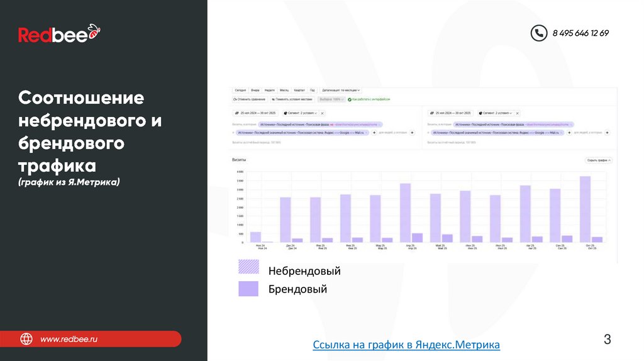Add a visit condition in the left segment
This screenshot has height=361, width=644.
374,133
